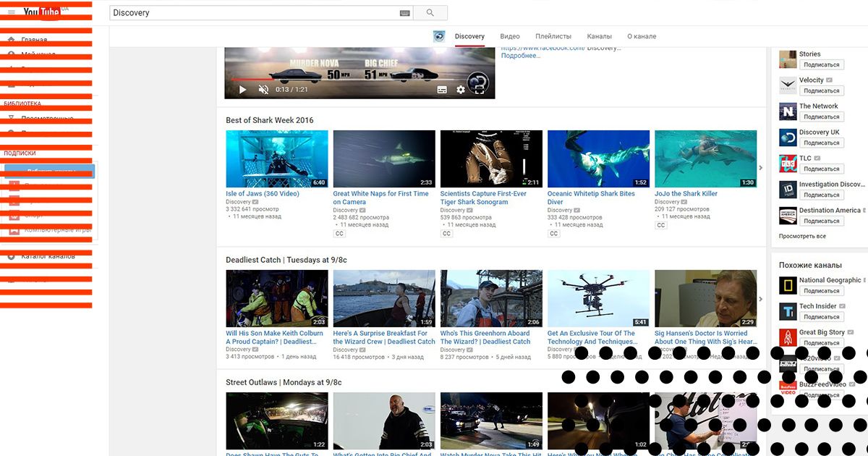Open Каталог каналов in sidebar

pyautogui.click(x=48, y=256)
